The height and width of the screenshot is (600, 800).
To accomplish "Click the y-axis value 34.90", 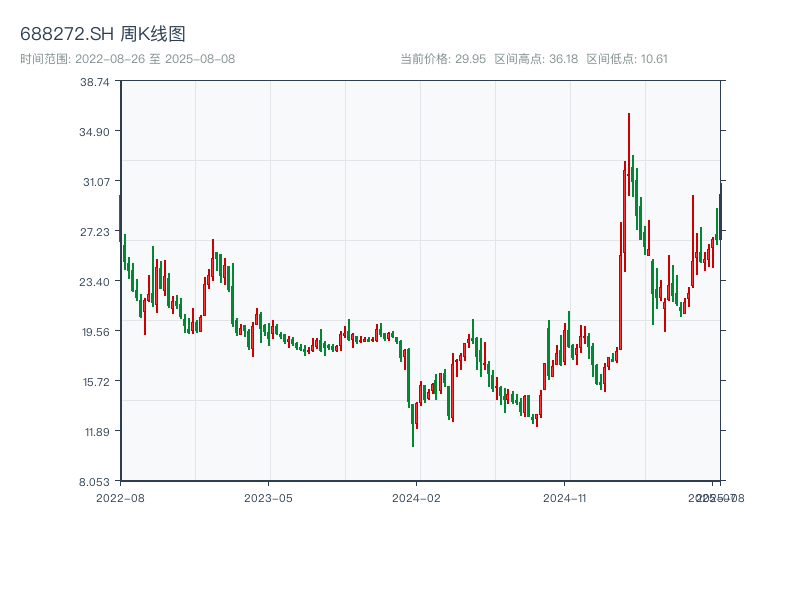I will pyautogui.click(x=94, y=133).
